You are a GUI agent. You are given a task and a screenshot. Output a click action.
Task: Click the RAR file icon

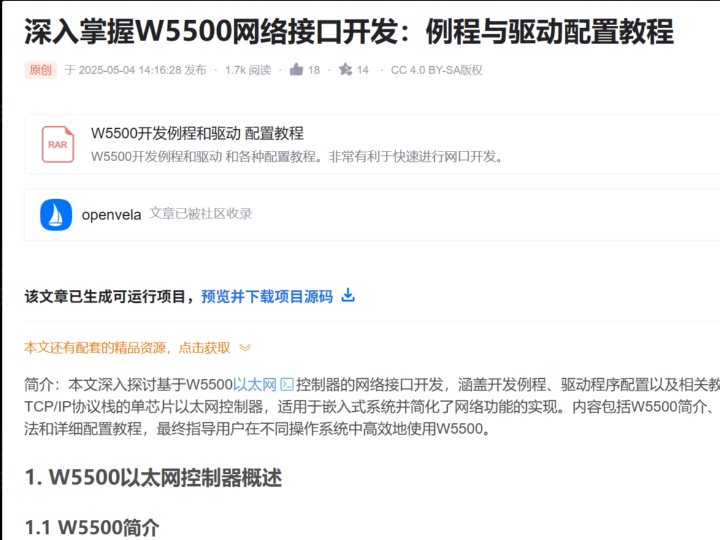[x=57, y=145]
